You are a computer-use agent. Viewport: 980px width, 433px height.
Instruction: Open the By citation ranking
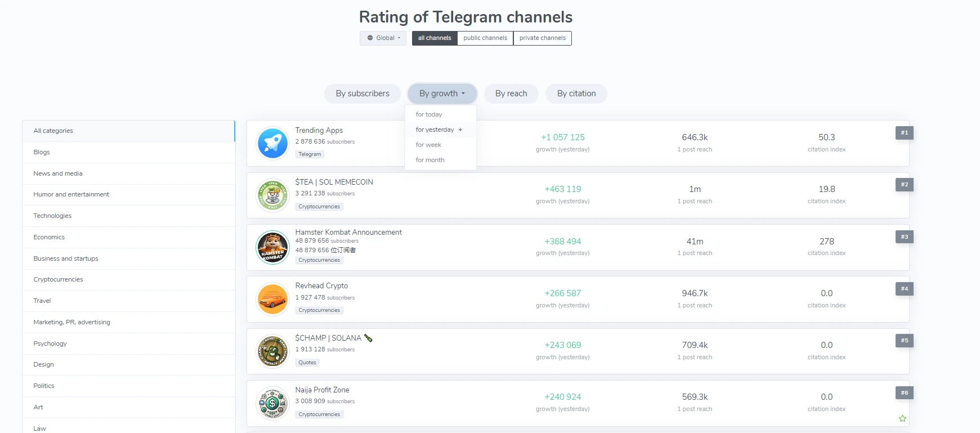click(576, 93)
